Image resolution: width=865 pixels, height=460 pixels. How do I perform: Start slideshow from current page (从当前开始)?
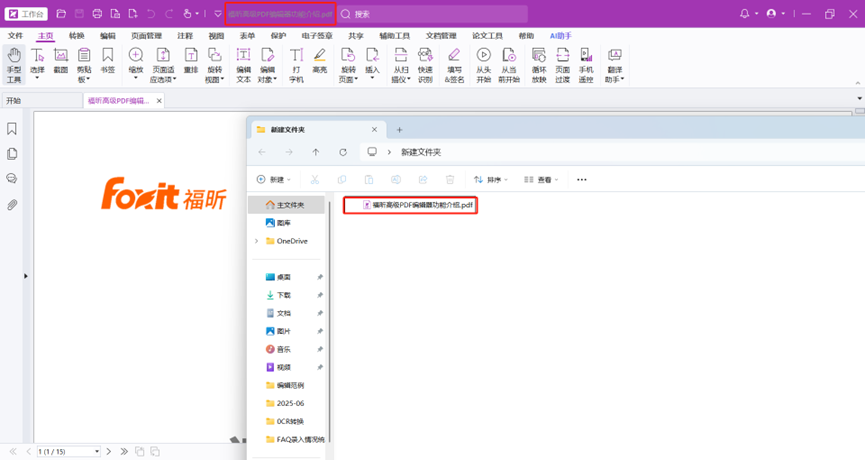click(509, 65)
